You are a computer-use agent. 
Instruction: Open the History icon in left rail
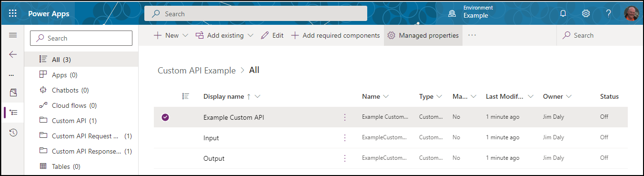pos(13,133)
